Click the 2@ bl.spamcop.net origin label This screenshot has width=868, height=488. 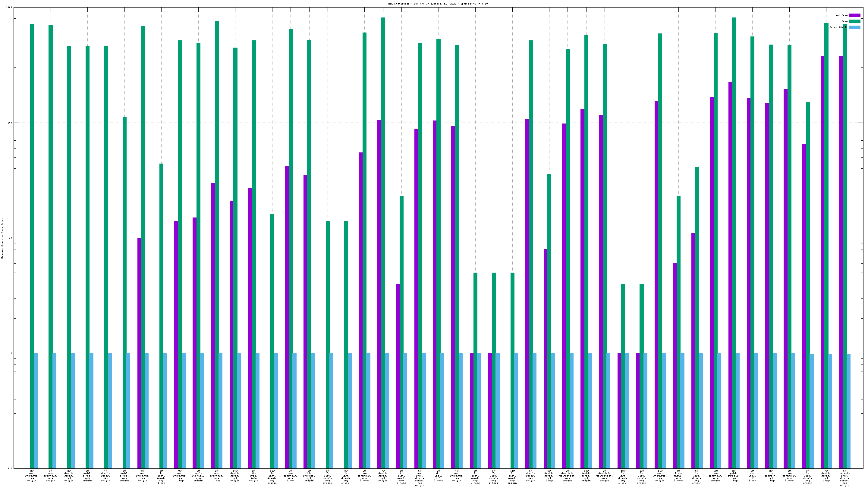pyautogui.click(x=309, y=476)
